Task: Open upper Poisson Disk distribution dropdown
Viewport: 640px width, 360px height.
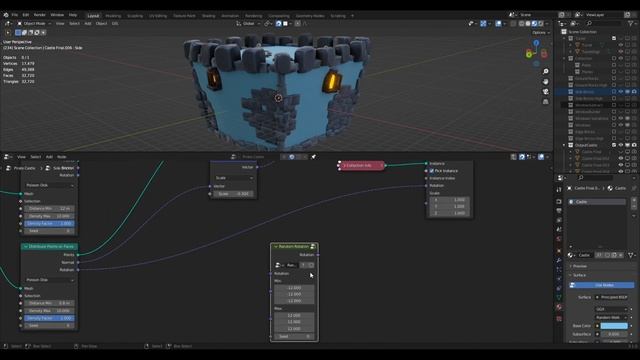Action: point(49,185)
